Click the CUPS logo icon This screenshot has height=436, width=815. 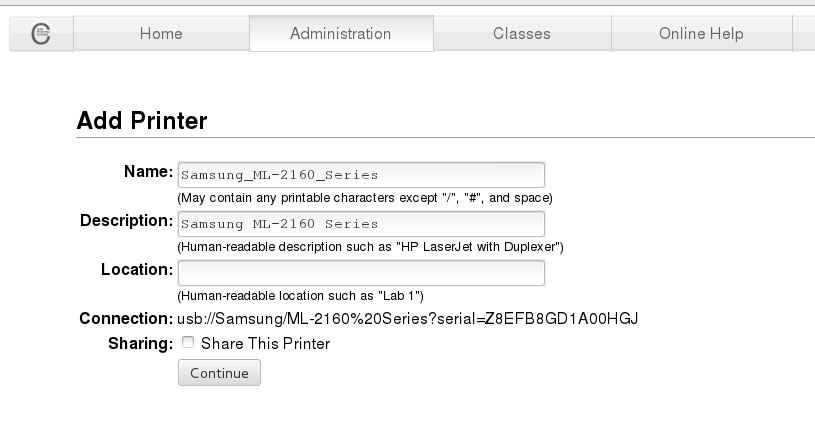pos(41,33)
